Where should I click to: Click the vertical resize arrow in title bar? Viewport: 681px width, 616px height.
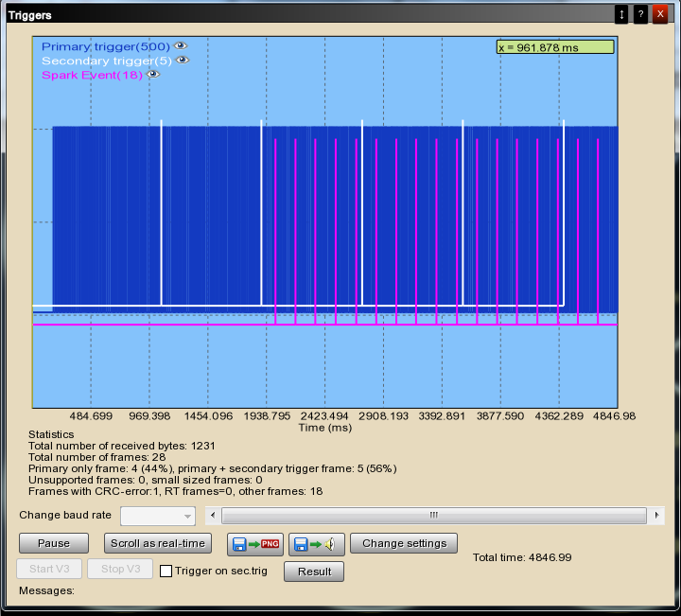pyautogui.click(x=621, y=14)
